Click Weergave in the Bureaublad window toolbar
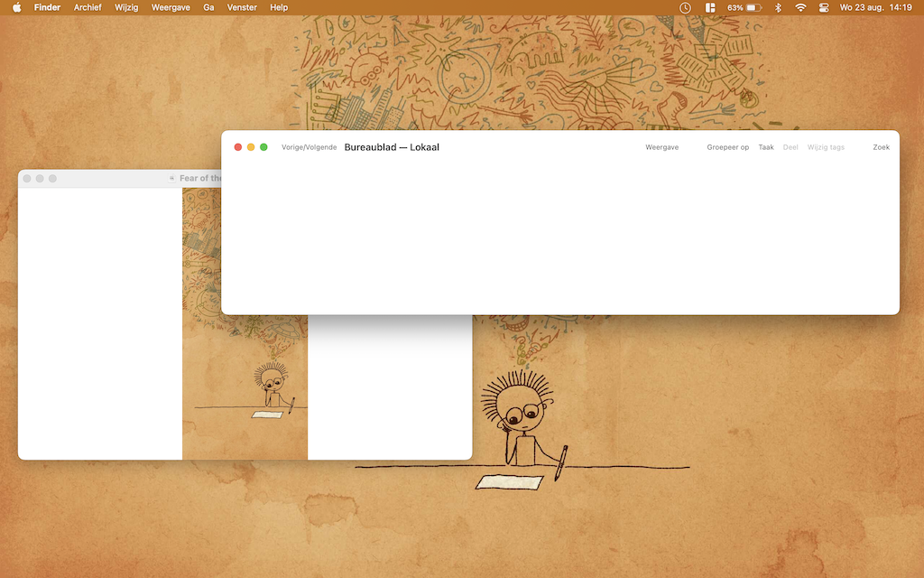The image size is (924, 578). point(661,147)
